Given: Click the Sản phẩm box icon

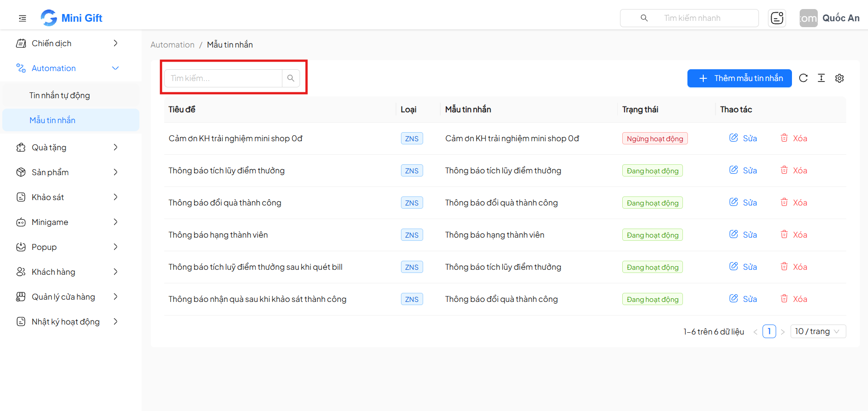Looking at the screenshot, I should click(21, 172).
